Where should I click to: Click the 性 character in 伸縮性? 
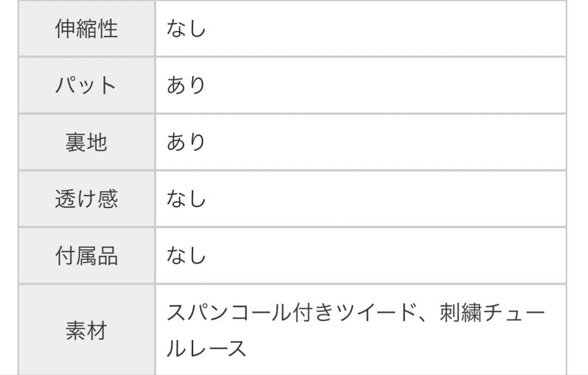(108, 28)
